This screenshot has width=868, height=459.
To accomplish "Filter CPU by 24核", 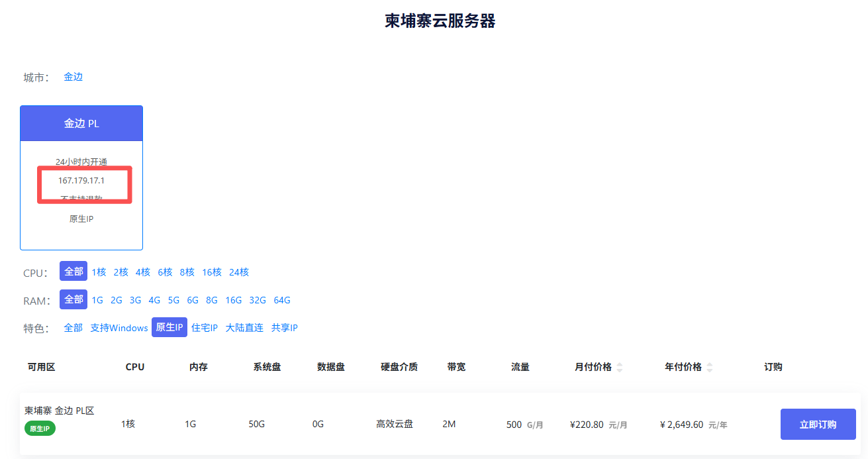I will tap(238, 272).
